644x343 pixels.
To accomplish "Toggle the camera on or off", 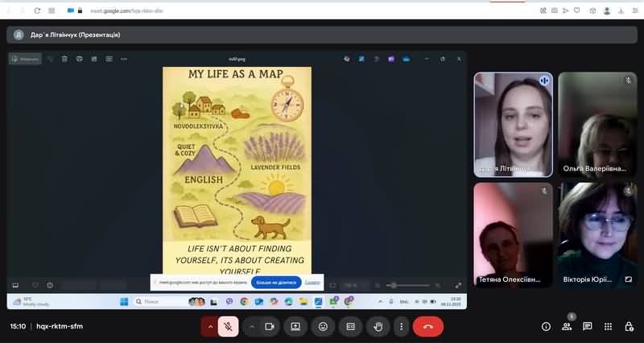I will (270, 326).
